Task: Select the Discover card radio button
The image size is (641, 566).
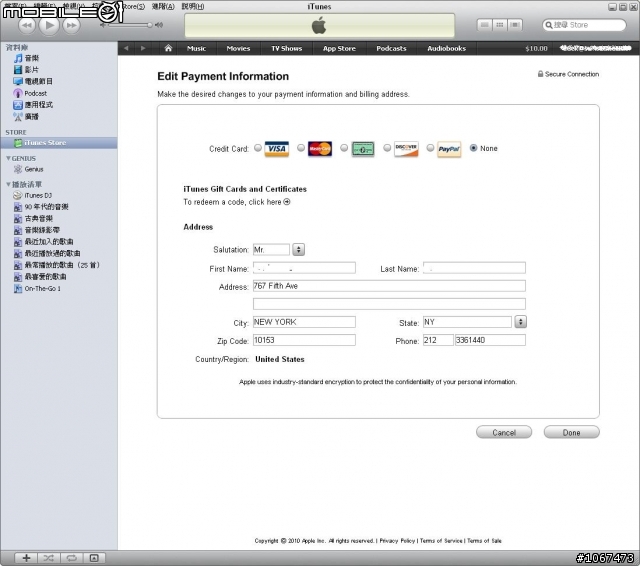Action: 387,148
